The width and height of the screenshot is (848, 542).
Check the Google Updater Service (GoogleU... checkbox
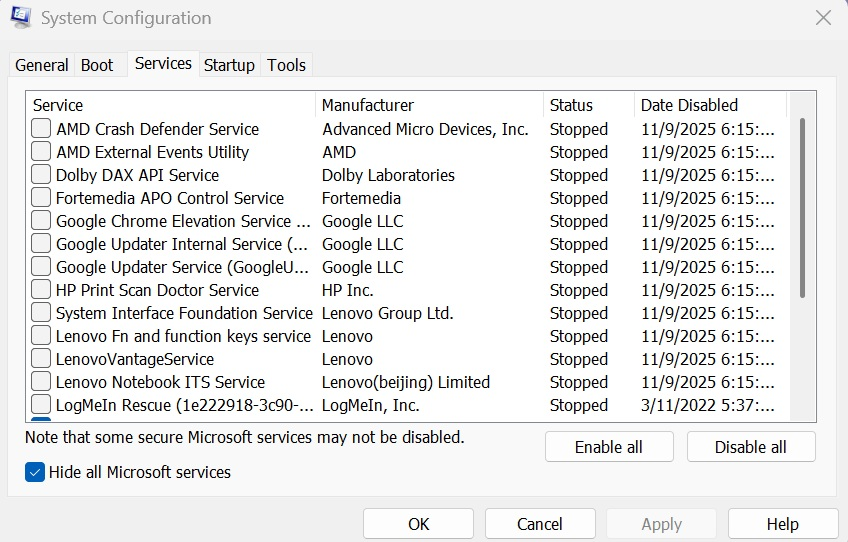click(41, 267)
